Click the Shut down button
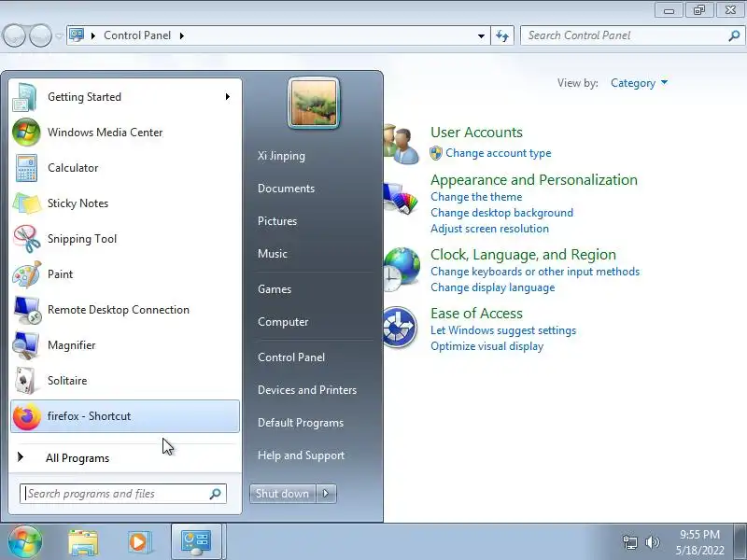 [x=283, y=494]
